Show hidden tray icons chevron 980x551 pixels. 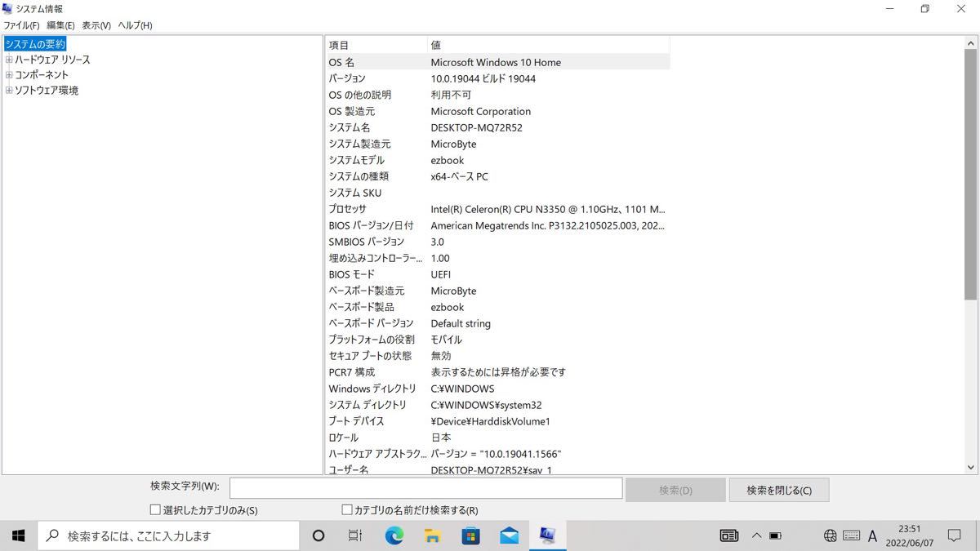756,535
